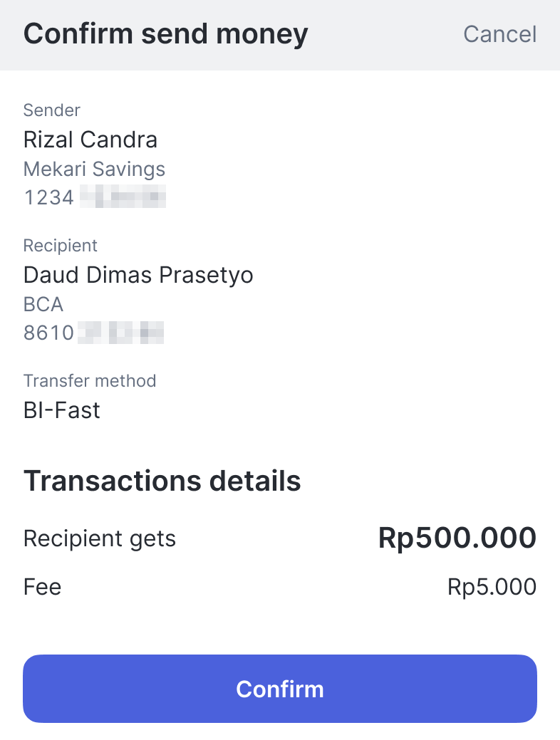
Task: Select recipient name Daud Dimas Prasetyo
Action: point(138,275)
